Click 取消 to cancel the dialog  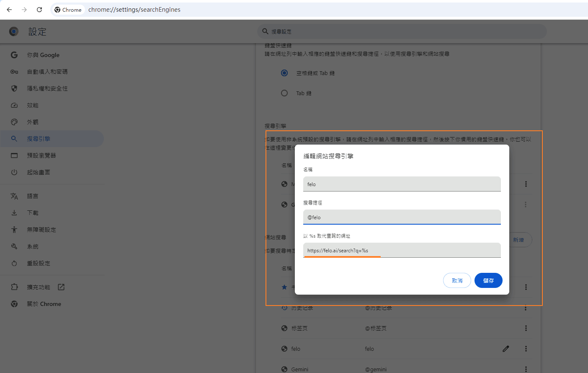[457, 280]
